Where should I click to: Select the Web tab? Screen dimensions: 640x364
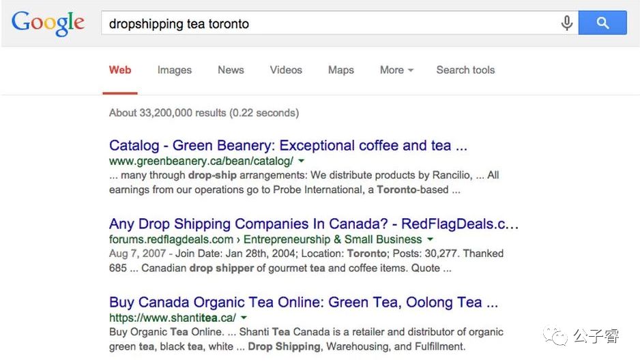pyautogui.click(x=120, y=70)
